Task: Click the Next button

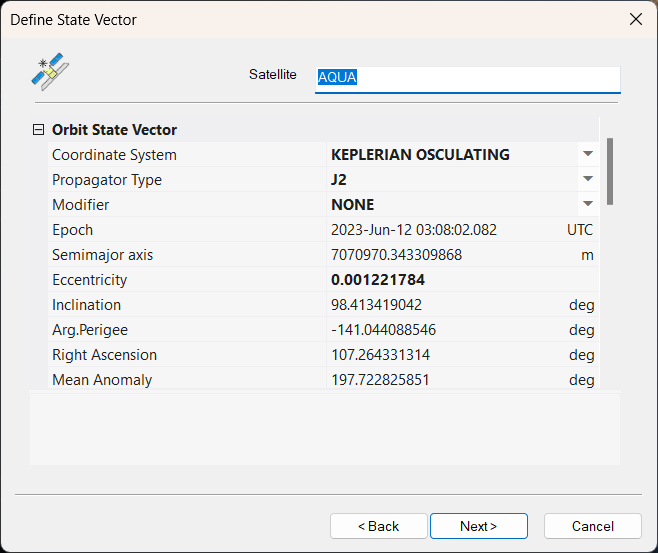Action: coord(479,526)
